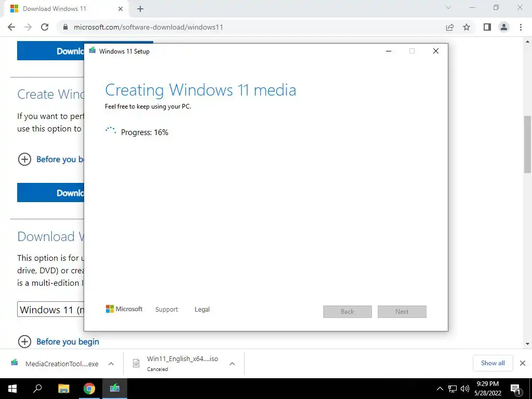
Task: Bookmark this page with the star icon
Action: [x=467, y=27]
